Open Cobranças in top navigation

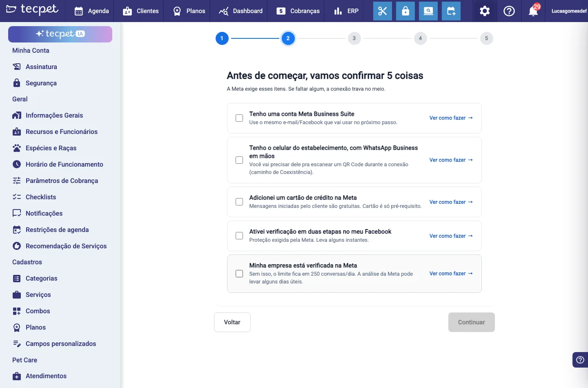(298, 11)
